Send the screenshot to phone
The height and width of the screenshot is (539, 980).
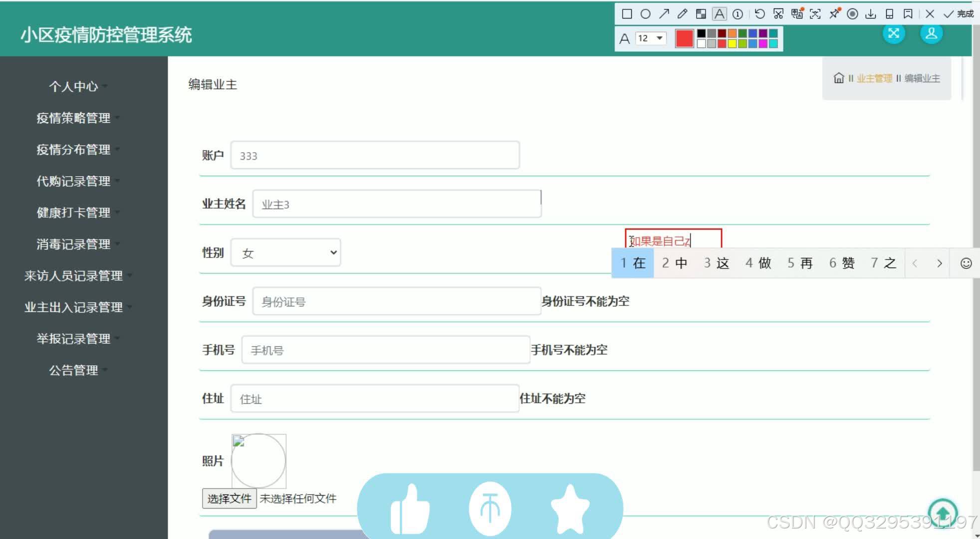(889, 14)
